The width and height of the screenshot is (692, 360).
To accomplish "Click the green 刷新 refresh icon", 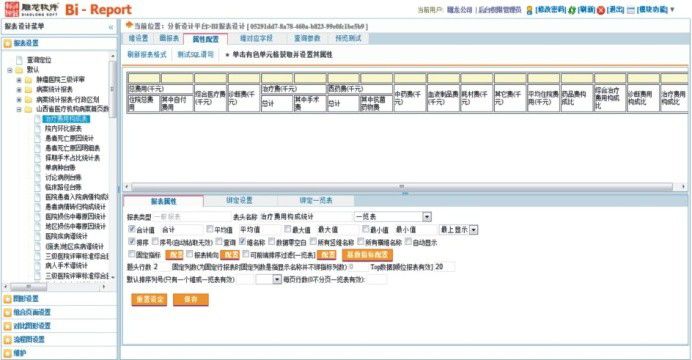I will (x=572, y=10).
